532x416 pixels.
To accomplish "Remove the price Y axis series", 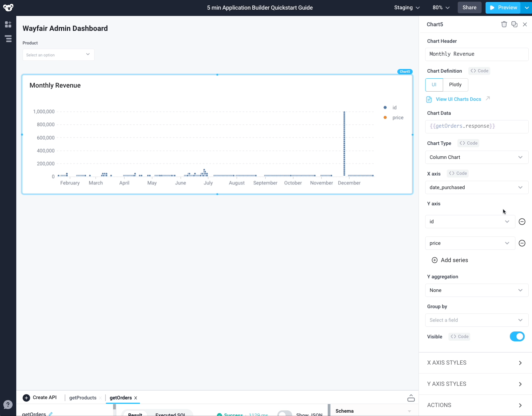I will 522,243.
